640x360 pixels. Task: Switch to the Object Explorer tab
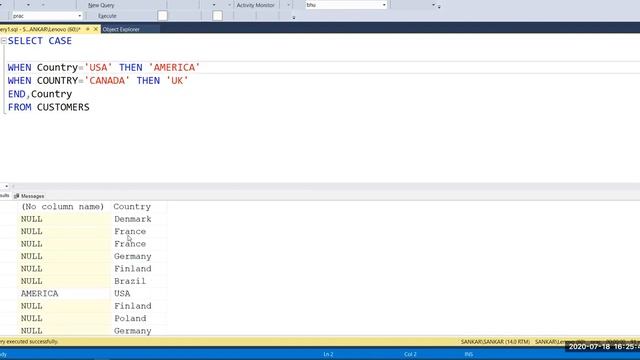click(x=121, y=29)
